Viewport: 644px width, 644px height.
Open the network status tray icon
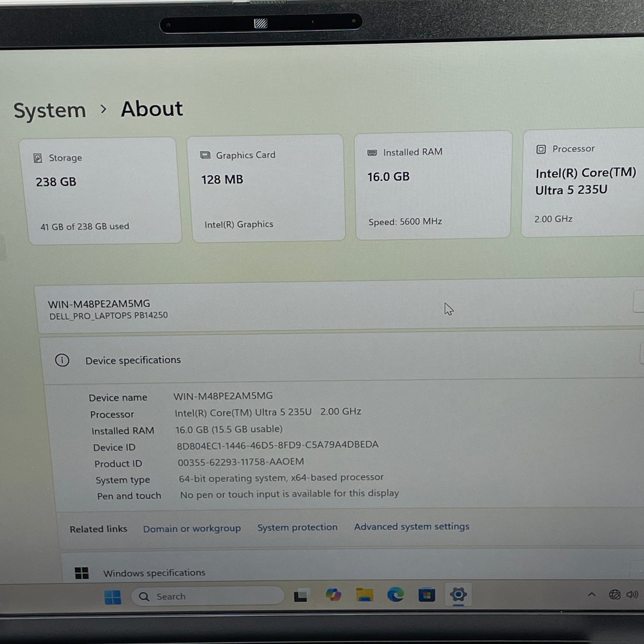pos(615,595)
